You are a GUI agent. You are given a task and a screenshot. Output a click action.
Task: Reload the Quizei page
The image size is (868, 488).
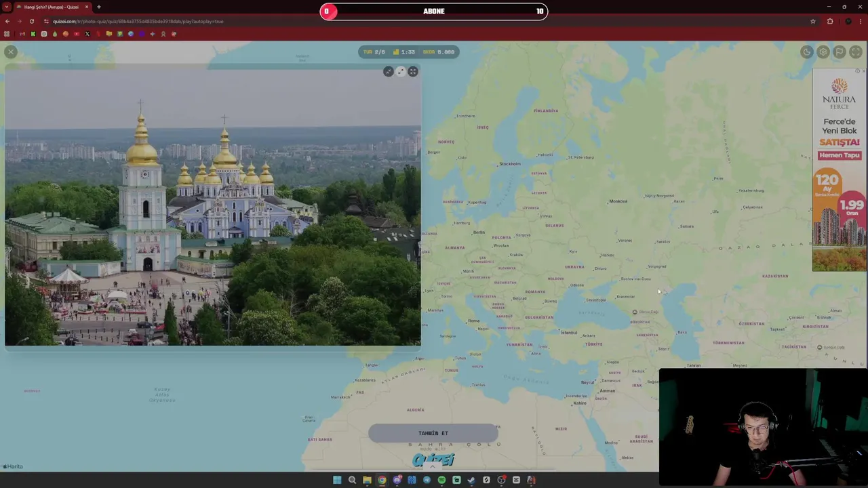tap(31, 22)
